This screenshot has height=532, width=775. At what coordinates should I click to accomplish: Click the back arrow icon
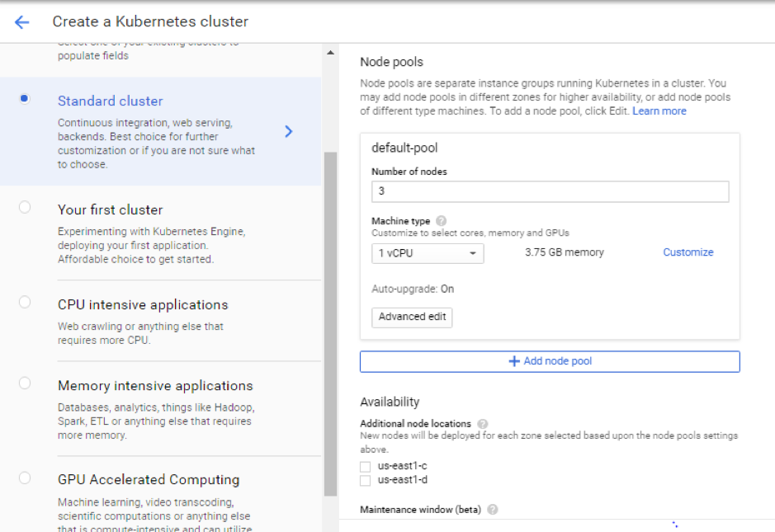pos(22,22)
